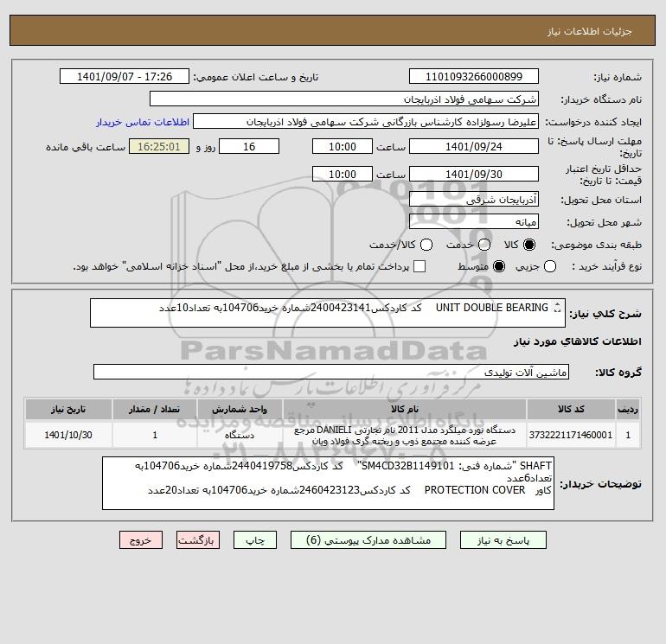Click the خروج exit button
The image size is (666, 644).
(x=141, y=540)
